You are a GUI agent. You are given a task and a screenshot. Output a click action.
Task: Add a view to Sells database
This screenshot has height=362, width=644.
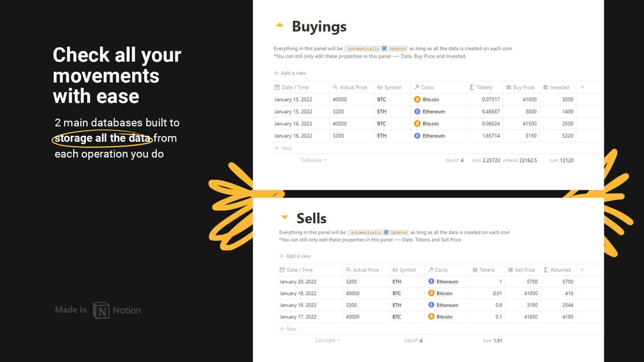(295, 256)
